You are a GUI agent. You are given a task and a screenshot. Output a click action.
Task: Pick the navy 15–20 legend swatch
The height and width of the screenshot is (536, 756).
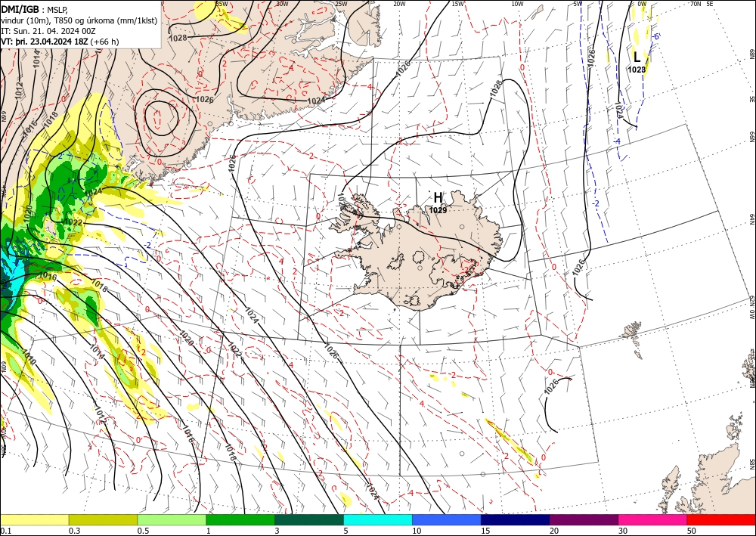coord(516,519)
